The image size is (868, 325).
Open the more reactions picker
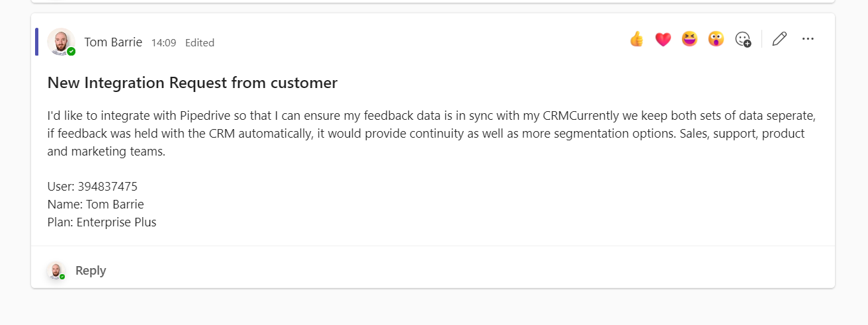pos(743,40)
